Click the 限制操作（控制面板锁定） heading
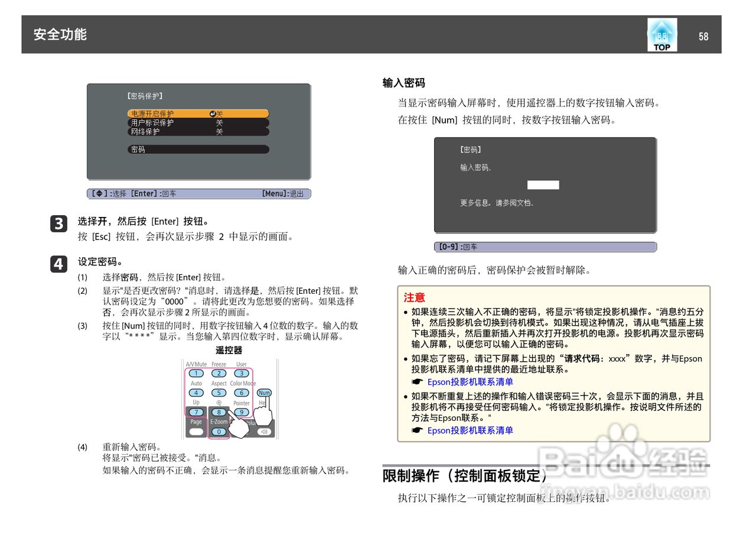Viewport: 756px width, 535px height. point(465,475)
